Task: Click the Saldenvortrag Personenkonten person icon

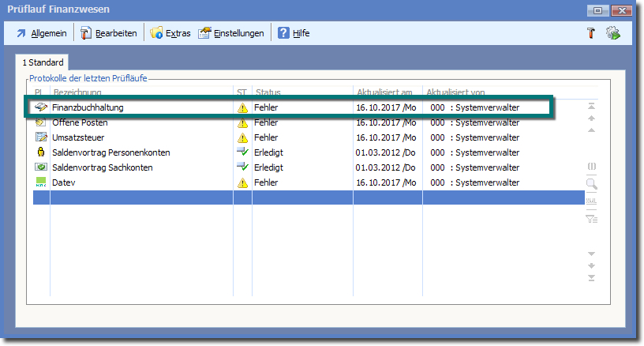Action: pyautogui.click(x=40, y=152)
